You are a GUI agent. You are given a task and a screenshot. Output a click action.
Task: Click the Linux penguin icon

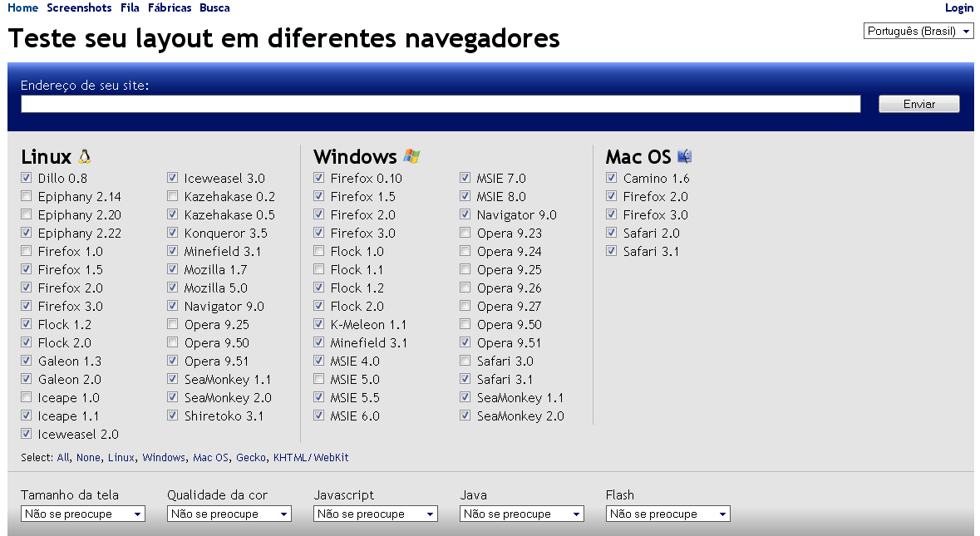(x=85, y=156)
